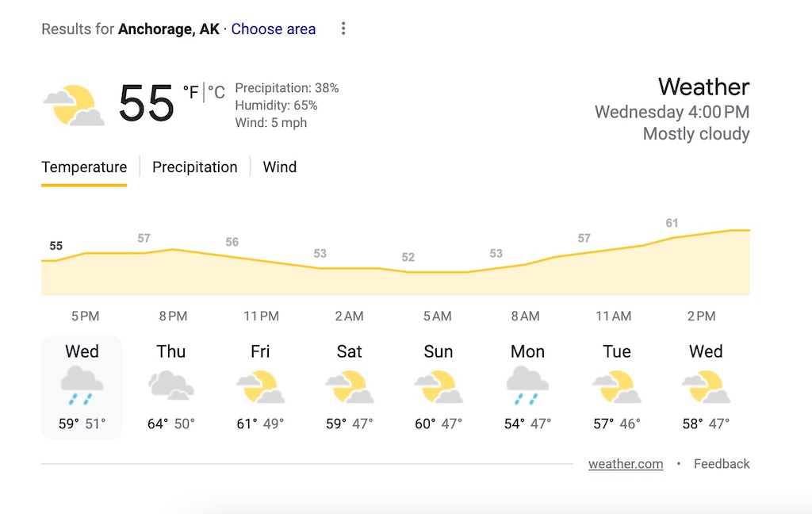
Task: Select Monday's rain forecast icon
Action: coord(527,385)
